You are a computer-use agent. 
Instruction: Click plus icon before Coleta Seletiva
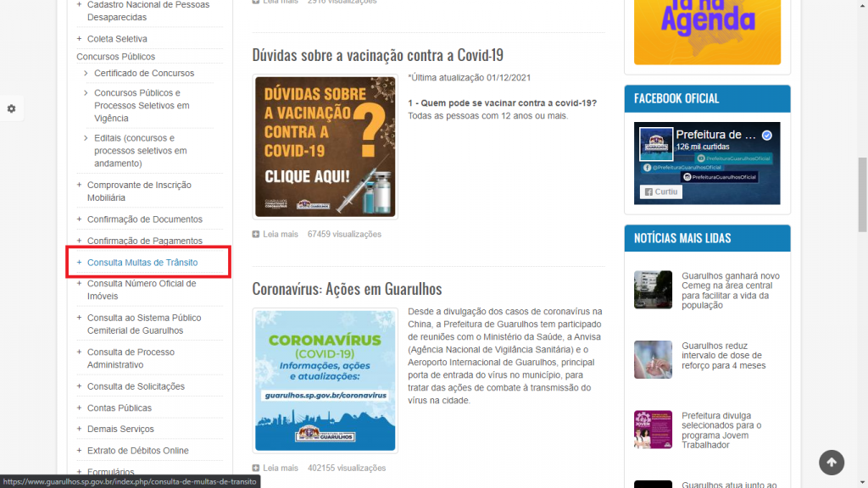click(80, 39)
